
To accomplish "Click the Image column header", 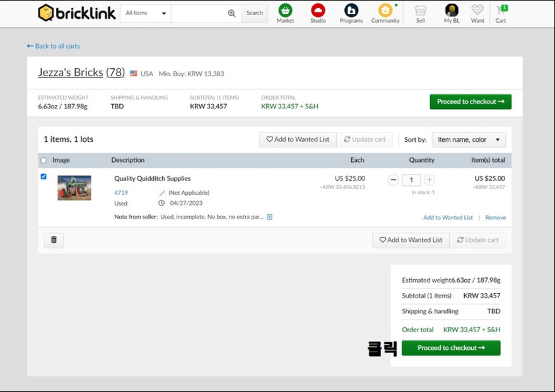I will click(x=61, y=160).
